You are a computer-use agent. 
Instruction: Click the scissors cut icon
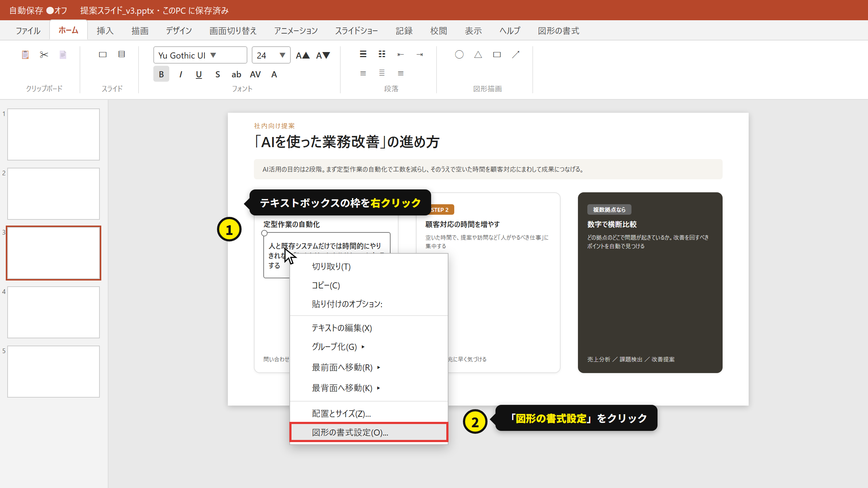click(44, 55)
